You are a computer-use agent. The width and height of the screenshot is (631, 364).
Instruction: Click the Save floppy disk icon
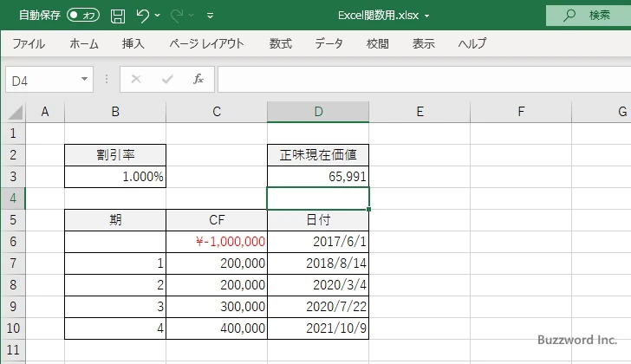pyautogui.click(x=118, y=16)
